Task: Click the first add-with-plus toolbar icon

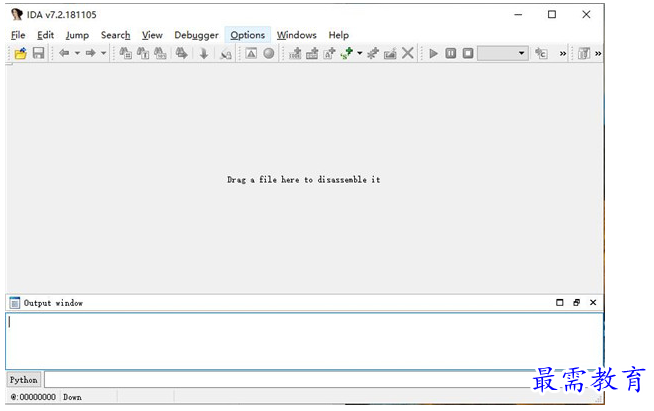Action: coord(295,53)
